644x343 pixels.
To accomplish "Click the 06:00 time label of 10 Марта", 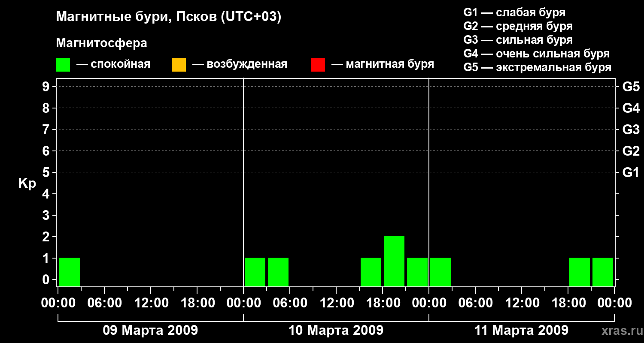I will tap(290, 303).
